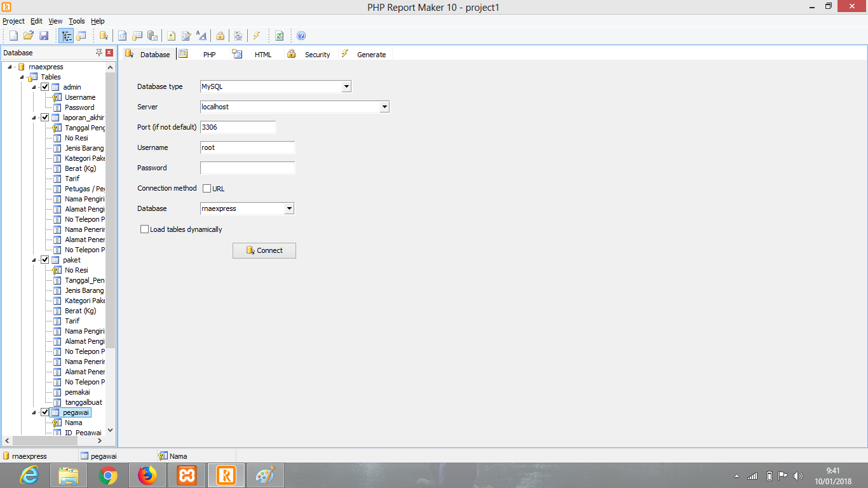
Task: Click the Port number input field
Action: (238, 127)
